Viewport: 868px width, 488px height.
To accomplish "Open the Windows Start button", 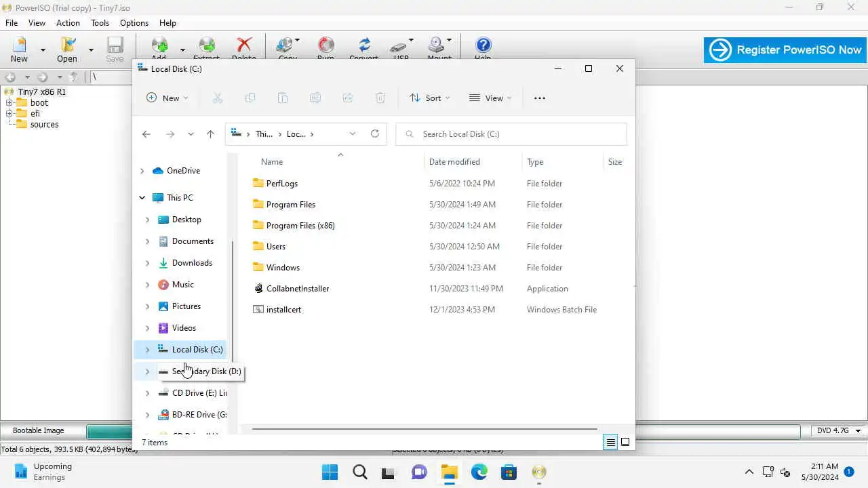I will click(x=330, y=472).
